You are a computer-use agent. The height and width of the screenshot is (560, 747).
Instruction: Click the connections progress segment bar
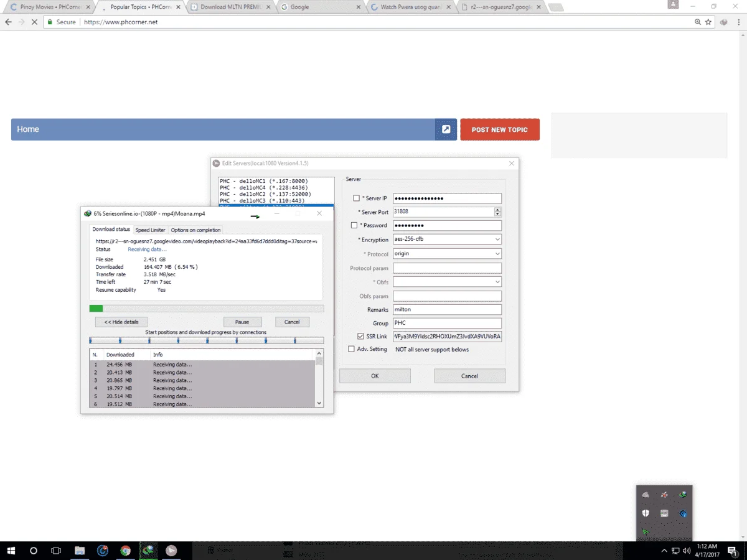207,340
